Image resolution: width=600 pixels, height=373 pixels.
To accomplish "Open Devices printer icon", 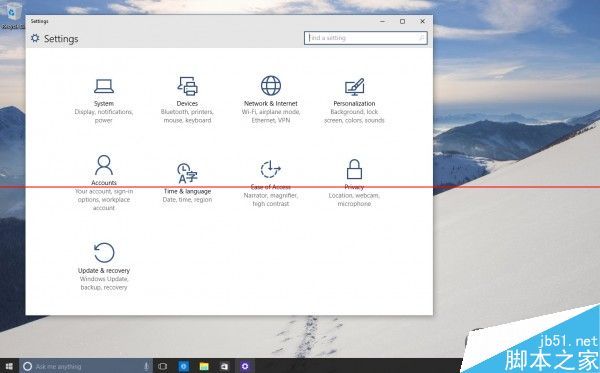I will (x=187, y=86).
